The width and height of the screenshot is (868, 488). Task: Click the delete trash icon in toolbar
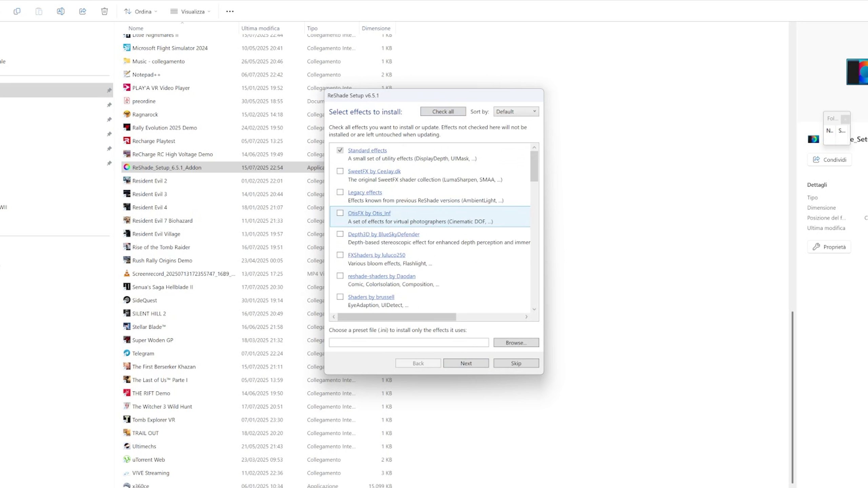pyautogui.click(x=104, y=11)
